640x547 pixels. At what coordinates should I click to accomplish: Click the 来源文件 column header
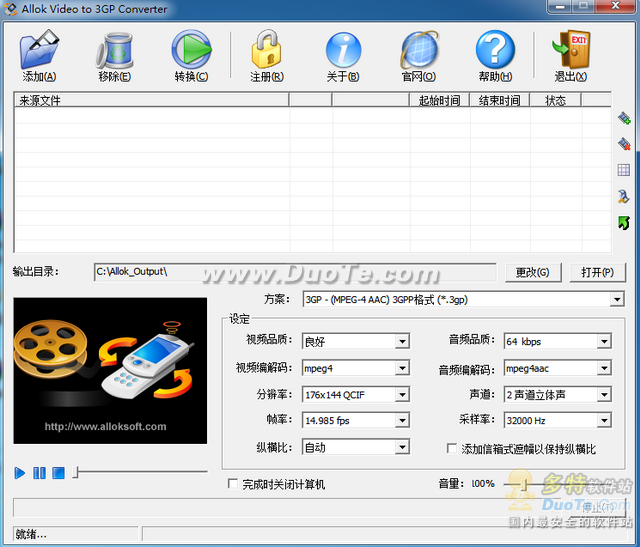point(152,100)
